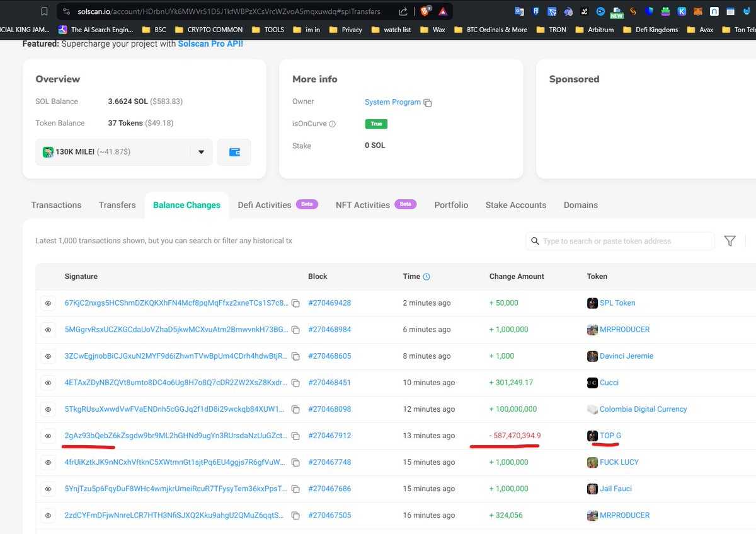Open the System Program owner link
The image size is (756, 534).
coord(392,102)
